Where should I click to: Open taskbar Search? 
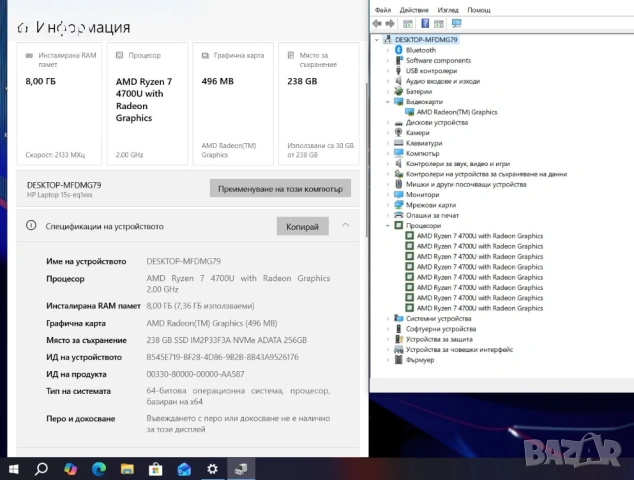[x=41, y=469]
